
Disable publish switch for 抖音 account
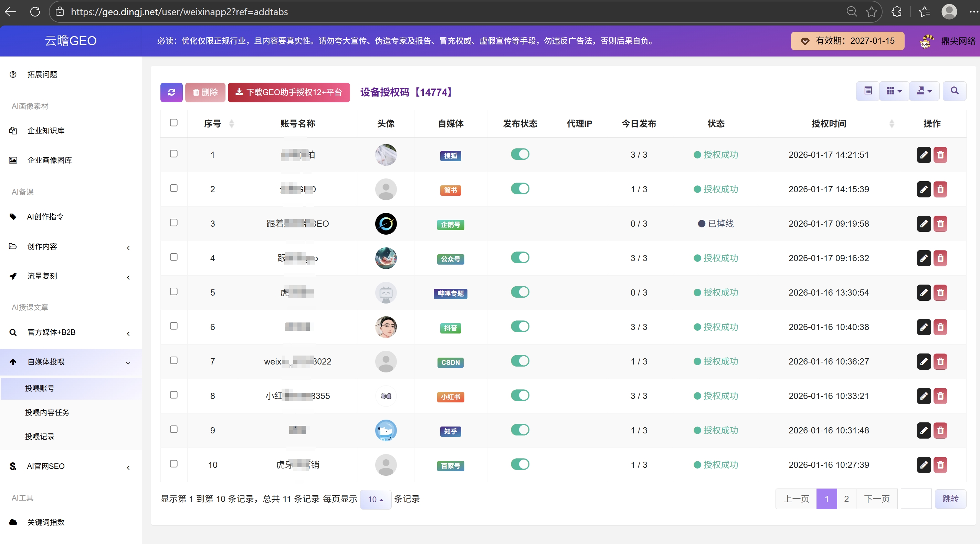click(520, 326)
